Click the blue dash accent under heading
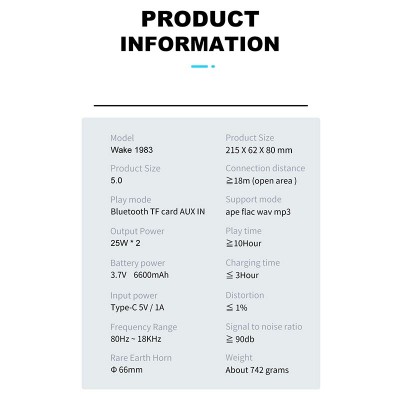400x400 pixels. [x=199, y=66]
